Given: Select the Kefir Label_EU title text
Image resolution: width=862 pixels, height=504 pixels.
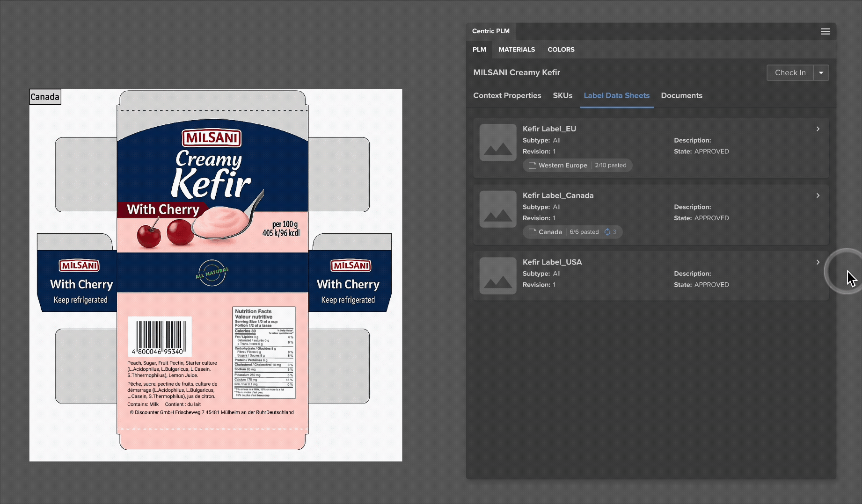Looking at the screenshot, I should click(x=549, y=129).
